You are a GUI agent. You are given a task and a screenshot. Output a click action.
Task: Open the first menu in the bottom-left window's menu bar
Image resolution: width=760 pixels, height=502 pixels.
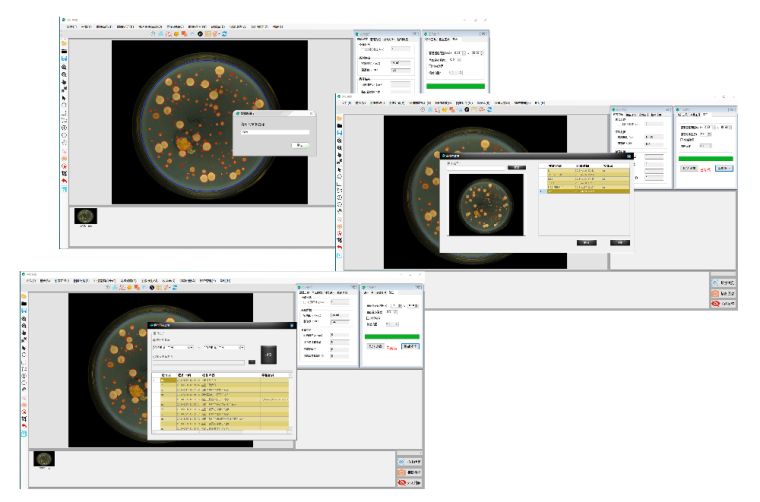(31, 279)
